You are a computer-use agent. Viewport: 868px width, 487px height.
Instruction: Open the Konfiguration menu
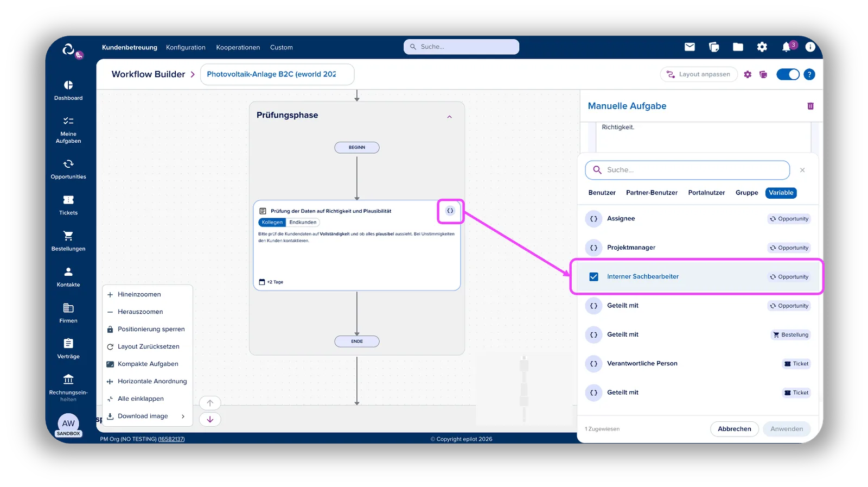186,47
